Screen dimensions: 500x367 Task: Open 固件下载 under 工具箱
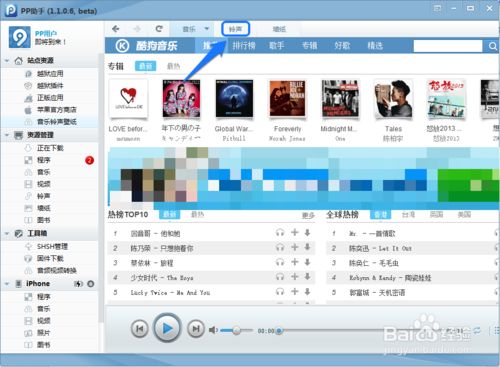click(x=50, y=258)
